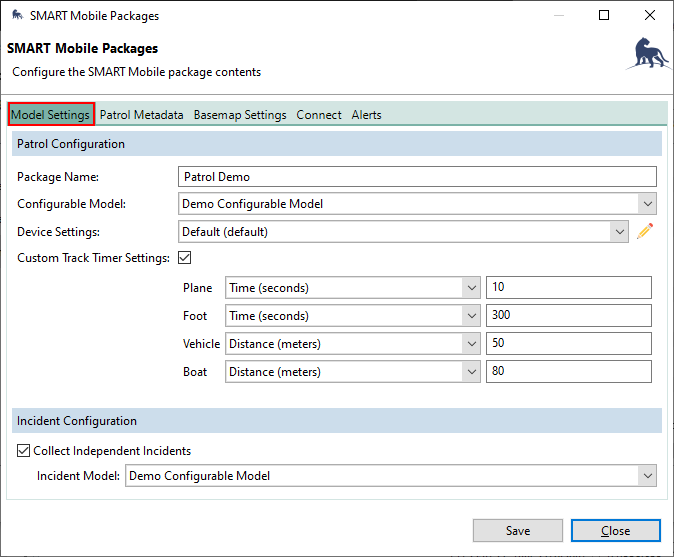The height and width of the screenshot is (557, 674).
Task: Toggle Custom Track Timer Settings checkbox
Action: tap(184, 258)
